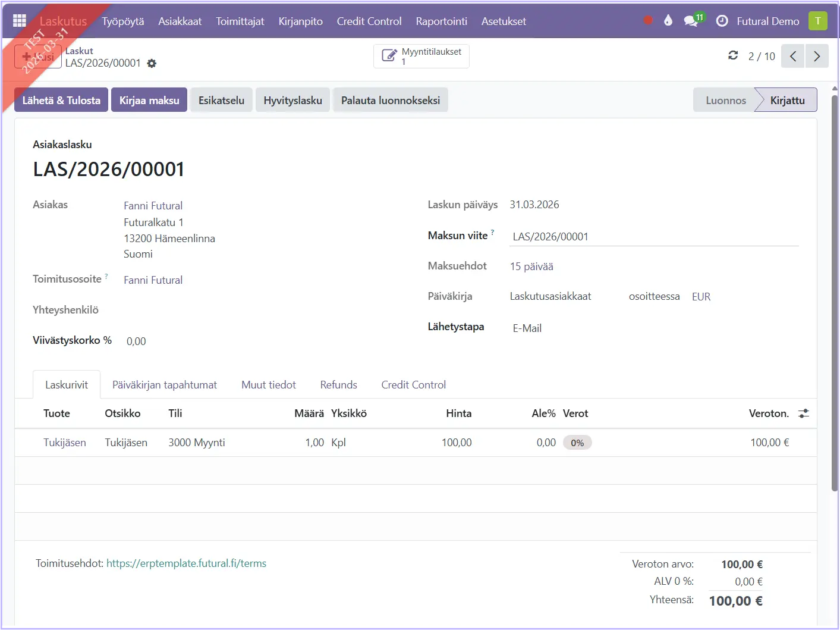
Task: Click the Palauta luonnokseksi button
Action: [x=390, y=100]
